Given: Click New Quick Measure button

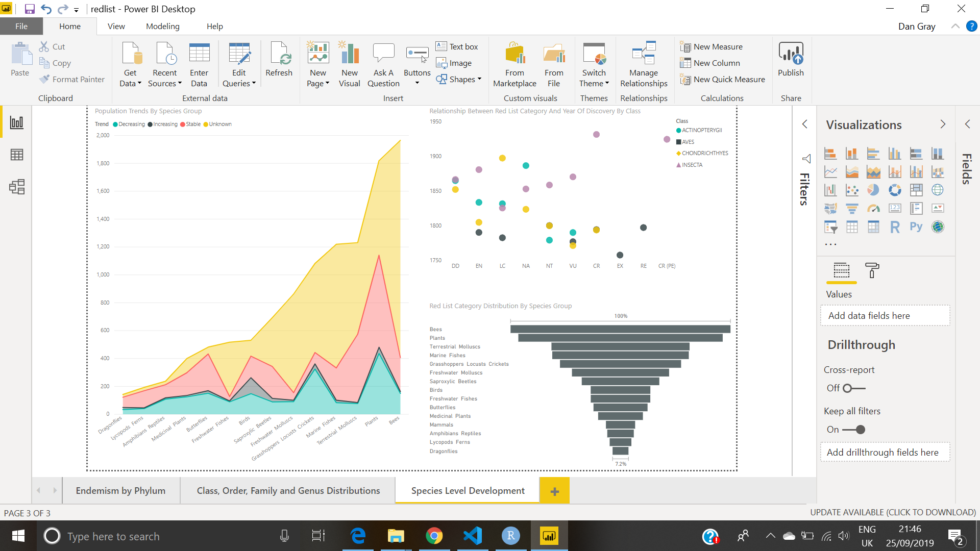Looking at the screenshot, I should point(729,80).
